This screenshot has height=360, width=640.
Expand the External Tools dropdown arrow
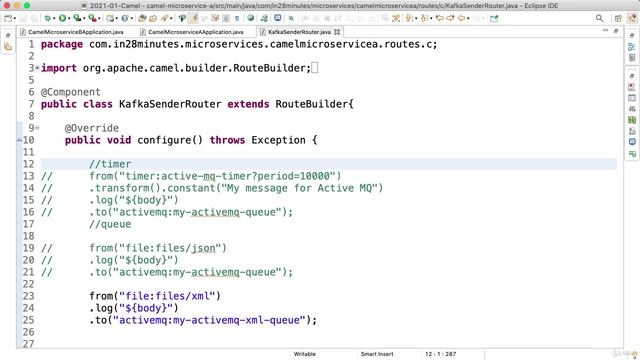coord(99,18)
